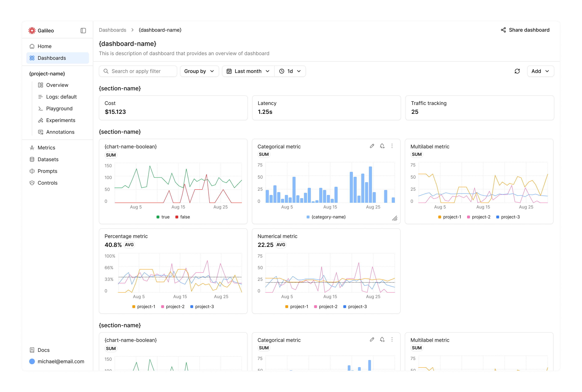Click the edit pencil on the Categorical metric chart

(x=372, y=146)
